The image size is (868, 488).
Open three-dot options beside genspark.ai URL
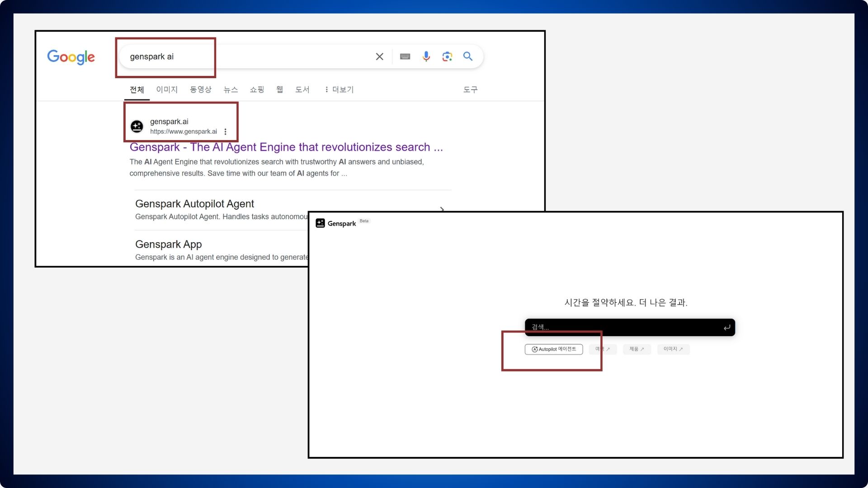point(225,131)
